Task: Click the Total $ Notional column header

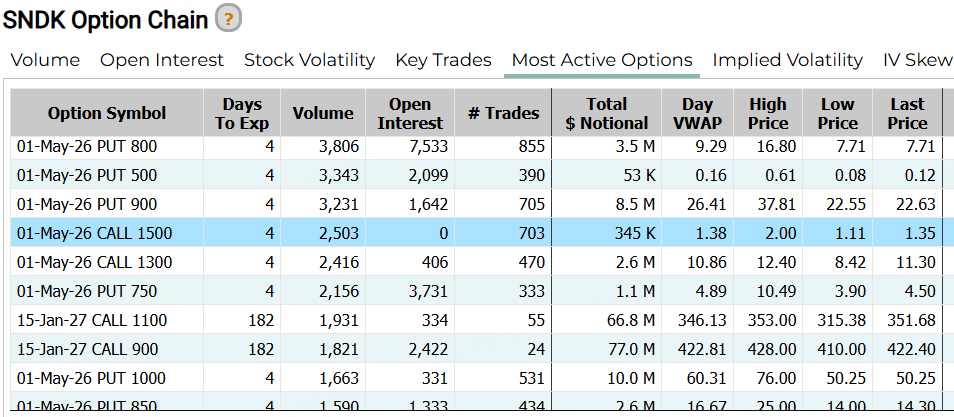Action: [607, 113]
